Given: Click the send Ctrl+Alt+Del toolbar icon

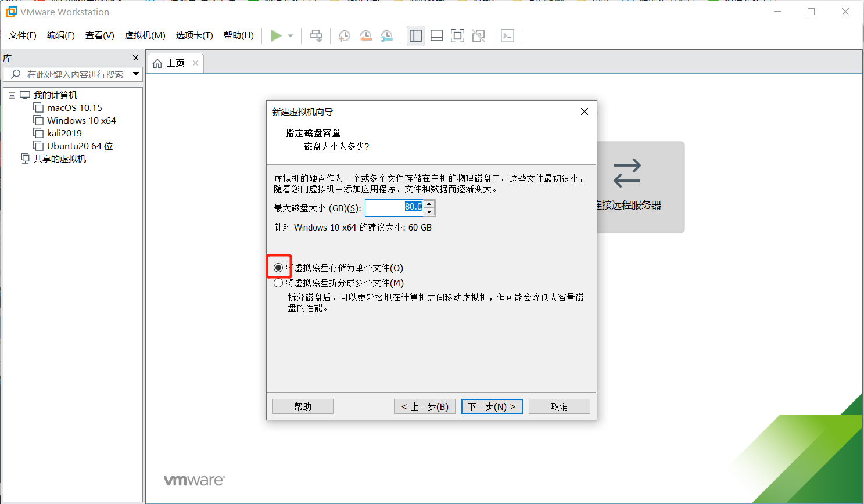Looking at the screenshot, I should click(x=316, y=36).
